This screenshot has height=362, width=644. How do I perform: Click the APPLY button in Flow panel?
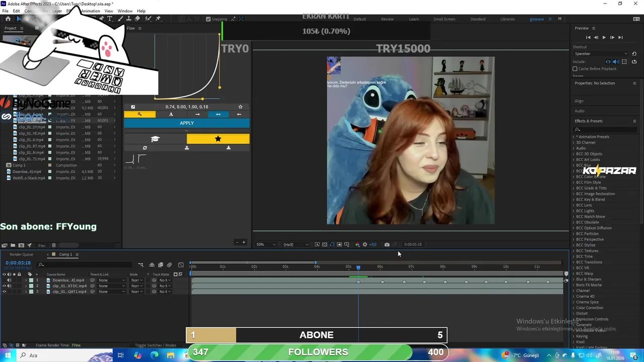click(x=187, y=123)
